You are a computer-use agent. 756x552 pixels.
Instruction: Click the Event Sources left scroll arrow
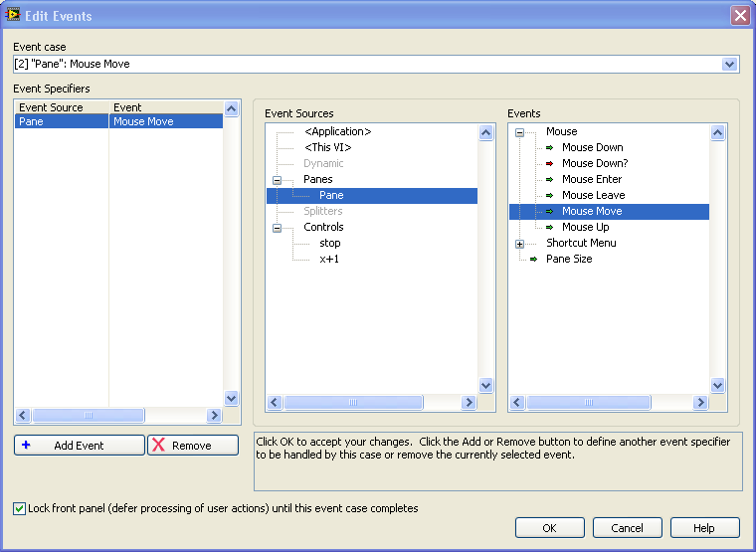(275, 402)
